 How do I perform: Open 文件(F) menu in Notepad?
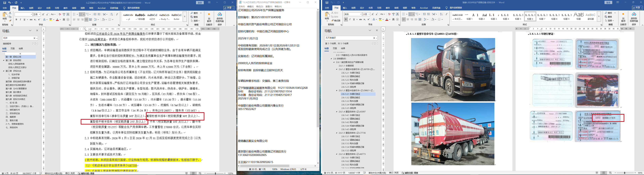coord(242,7)
